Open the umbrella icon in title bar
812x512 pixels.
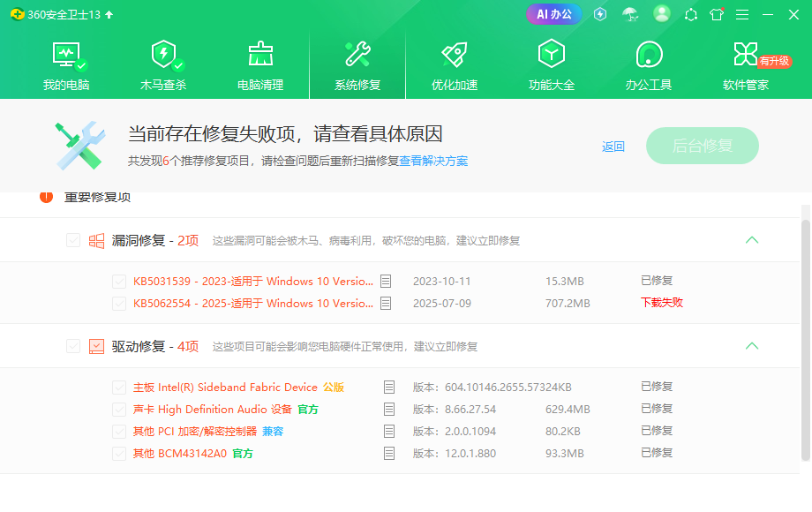tap(630, 14)
